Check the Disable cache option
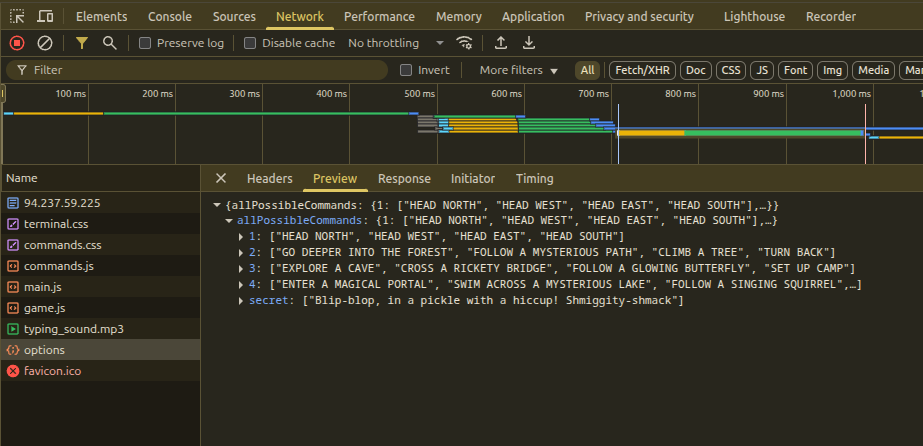The height and width of the screenshot is (446, 923). click(x=251, y=43)
